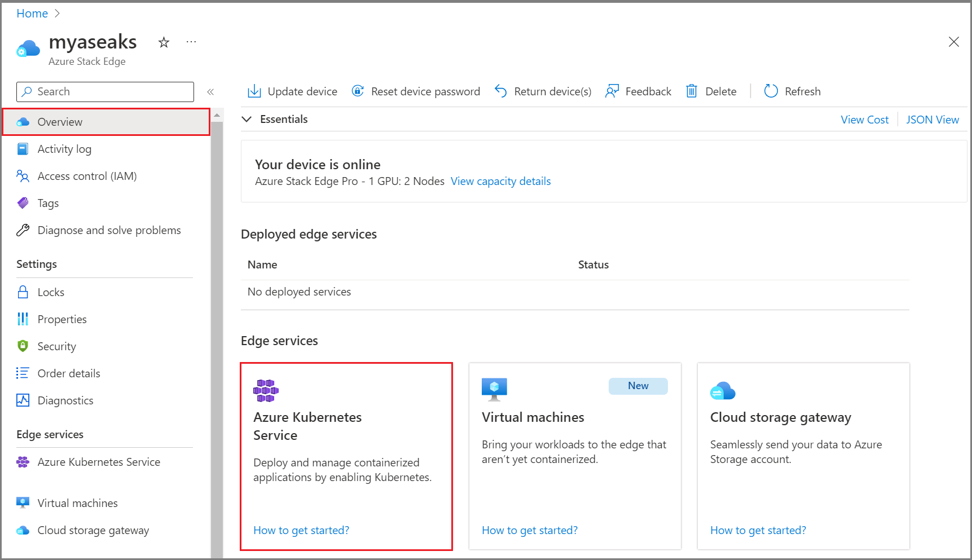
Task: Focus the sidebar Search field
Action: tap(105, 92)
